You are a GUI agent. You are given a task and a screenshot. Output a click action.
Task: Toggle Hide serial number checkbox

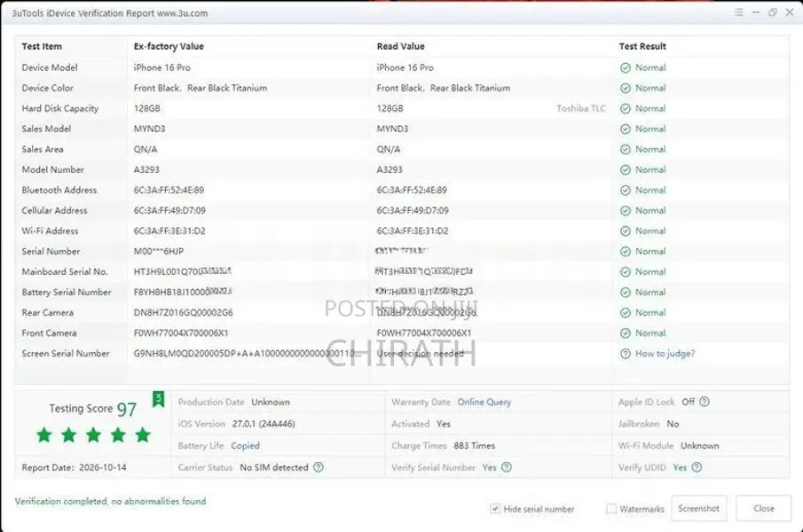495,508
